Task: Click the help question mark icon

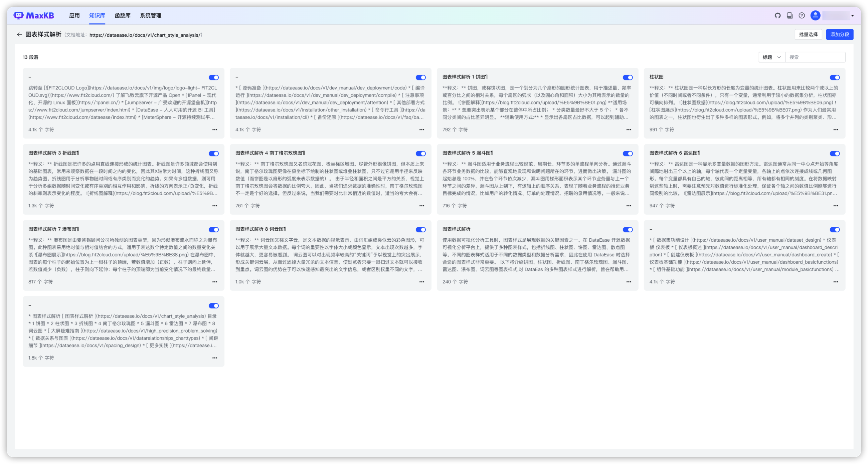Action: pyautogui.click(x=802, y=15)
